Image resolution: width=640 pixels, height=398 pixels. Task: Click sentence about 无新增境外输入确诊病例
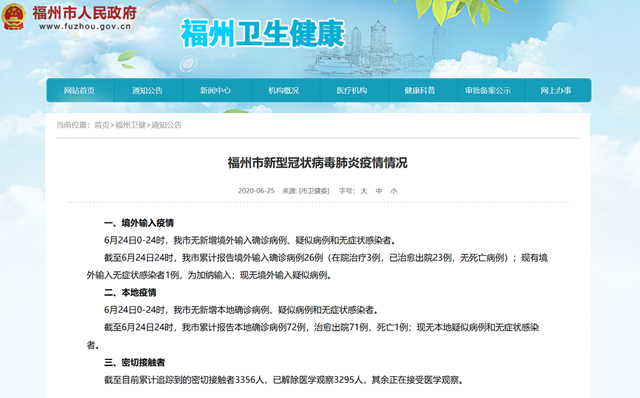pyautogui.click(x=250, y=240)
